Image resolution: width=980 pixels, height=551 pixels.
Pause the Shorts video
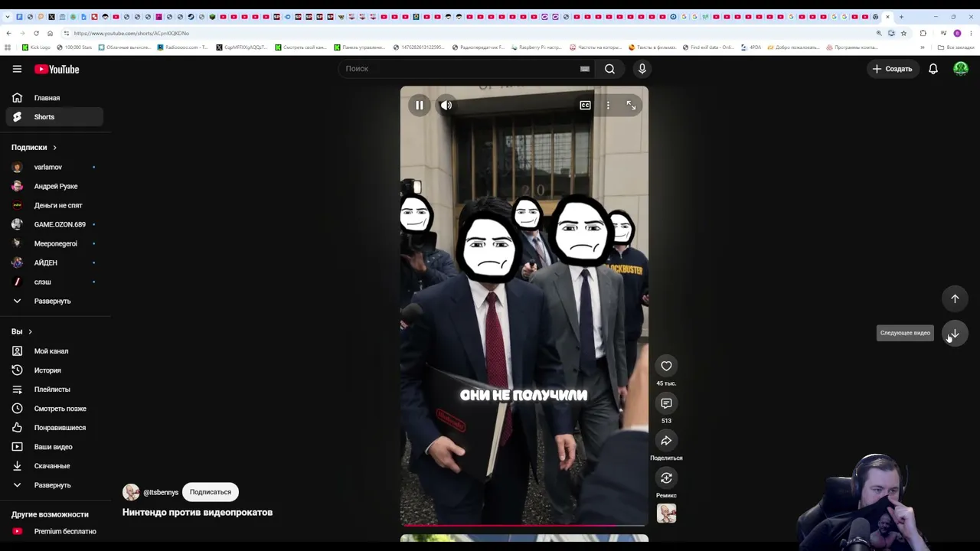(x=420, y=105)
